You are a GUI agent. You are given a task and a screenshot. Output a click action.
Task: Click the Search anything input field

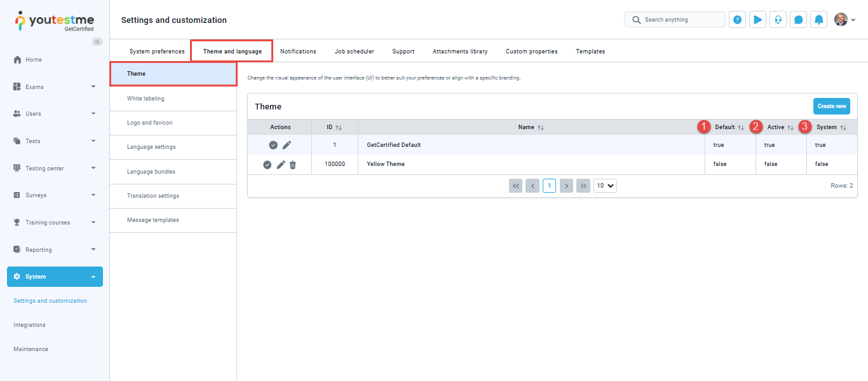point(680,20)
